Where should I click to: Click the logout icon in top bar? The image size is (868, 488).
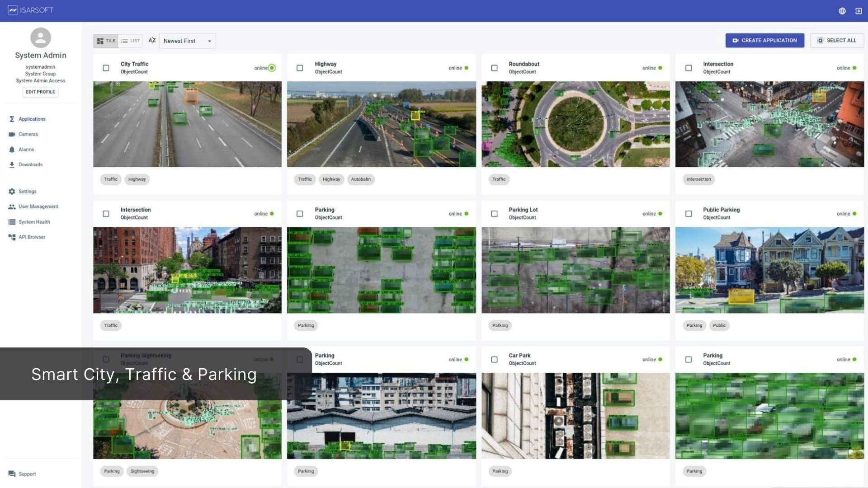(859, 11)
